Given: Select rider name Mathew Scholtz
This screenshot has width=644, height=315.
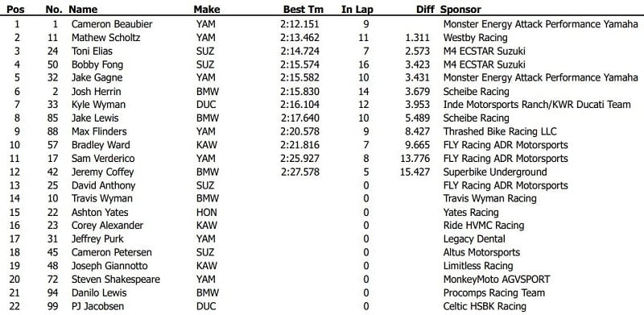Looking at the screenshot, I should point(106,37).
